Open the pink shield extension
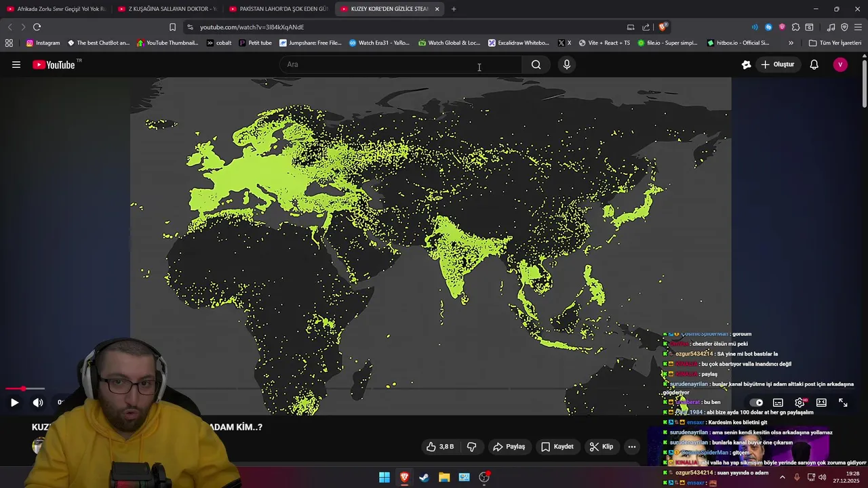 coord(782,27)
